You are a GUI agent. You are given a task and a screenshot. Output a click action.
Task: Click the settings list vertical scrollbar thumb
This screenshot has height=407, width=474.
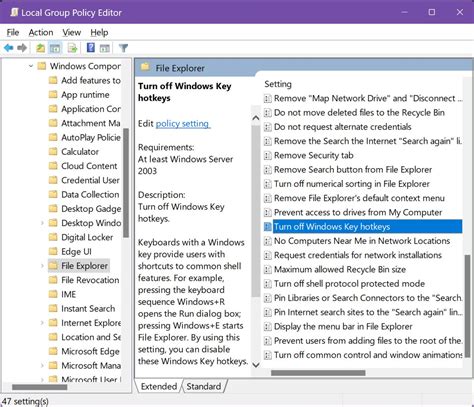[467, 307]
